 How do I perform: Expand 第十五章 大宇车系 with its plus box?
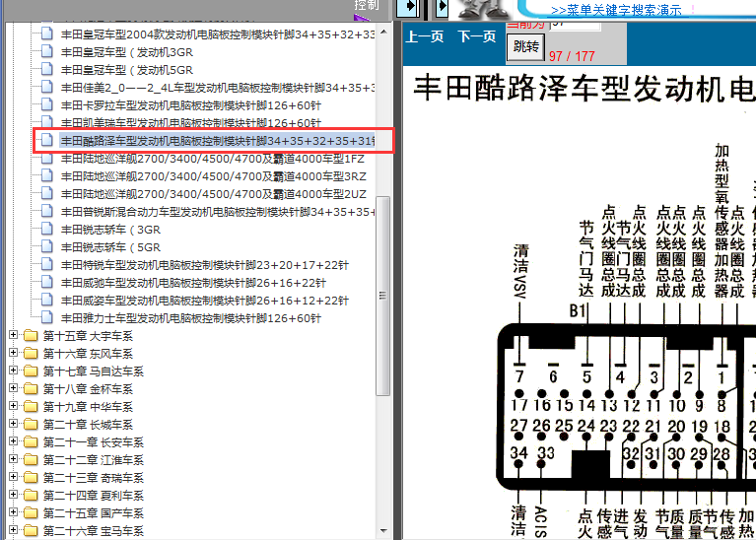(x=14, y=335)
